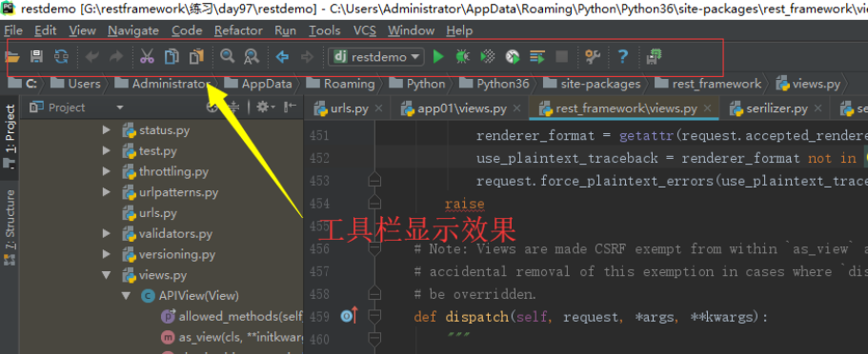The height and width of the screenshot is (354, 868).
Task: Click the blue Help question mark
Action: 623,56
